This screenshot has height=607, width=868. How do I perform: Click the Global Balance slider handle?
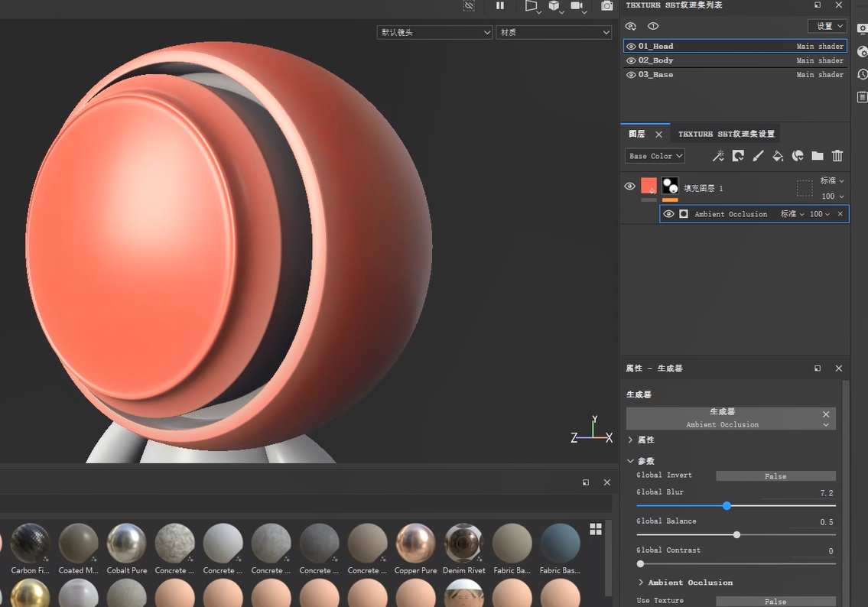(x=736, y=535)
